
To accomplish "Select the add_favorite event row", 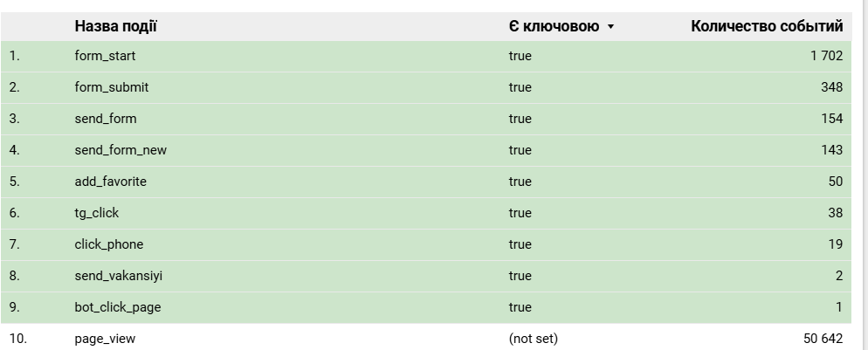I will click(x=110, y=182).
